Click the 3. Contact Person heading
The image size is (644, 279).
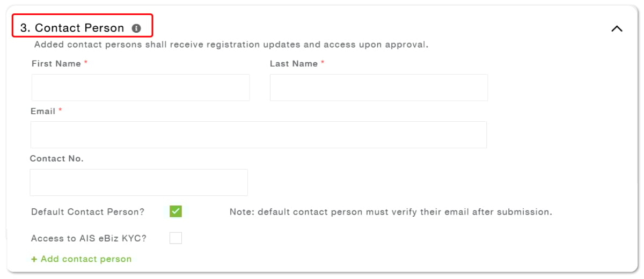[72, 28]
